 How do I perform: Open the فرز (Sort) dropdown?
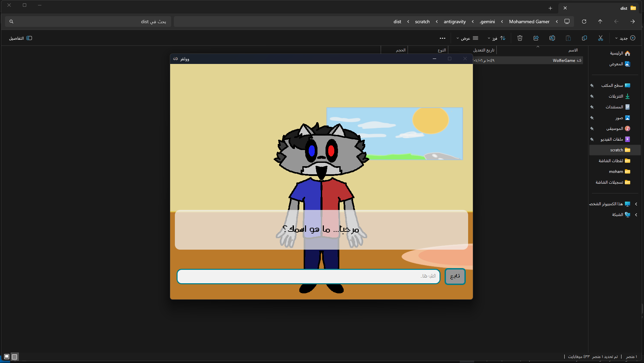496,38
